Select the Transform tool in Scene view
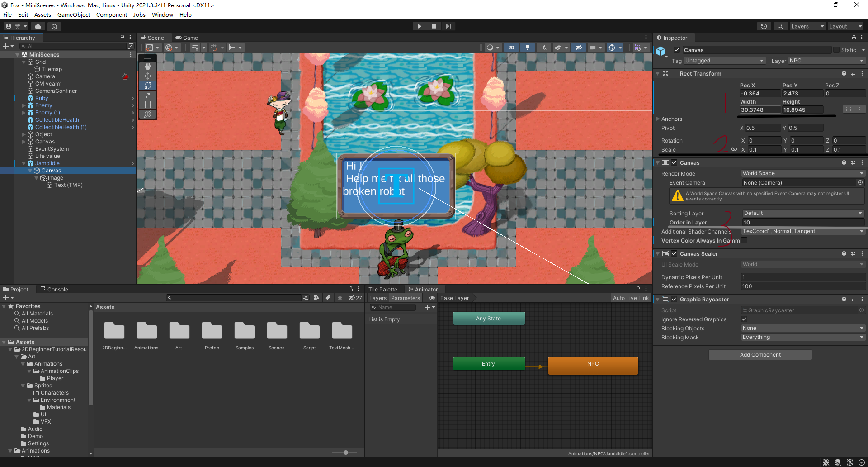 [148, 114]
